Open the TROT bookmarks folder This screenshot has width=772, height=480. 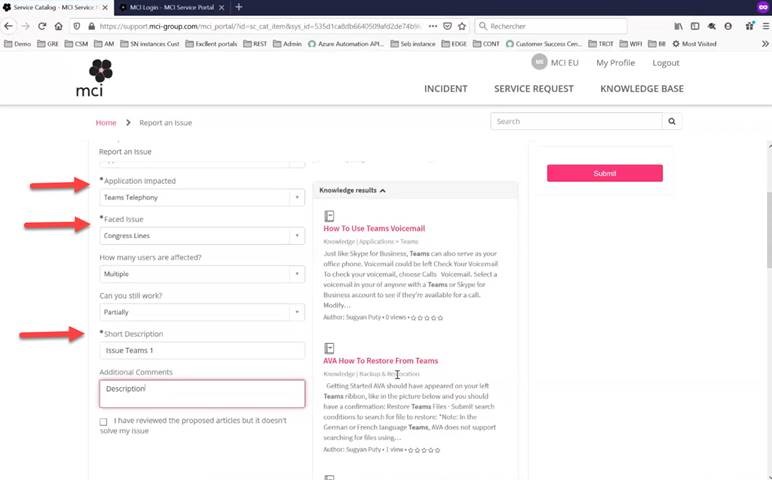601,44
